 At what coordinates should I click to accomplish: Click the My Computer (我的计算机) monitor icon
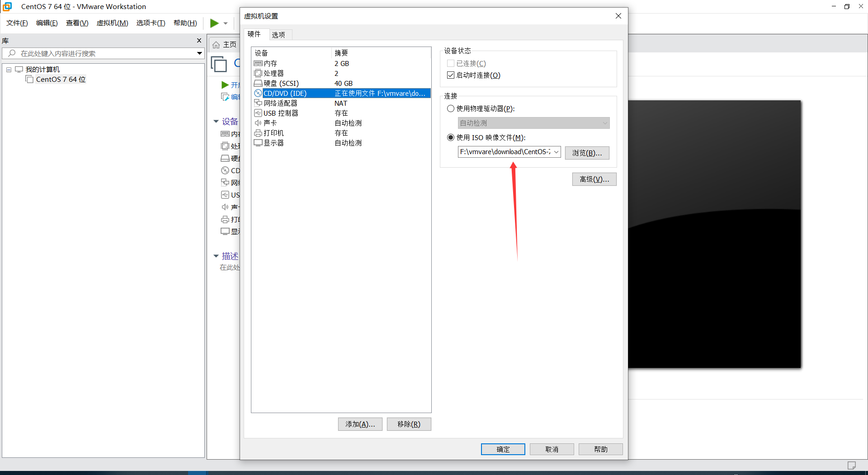[19, 69]
